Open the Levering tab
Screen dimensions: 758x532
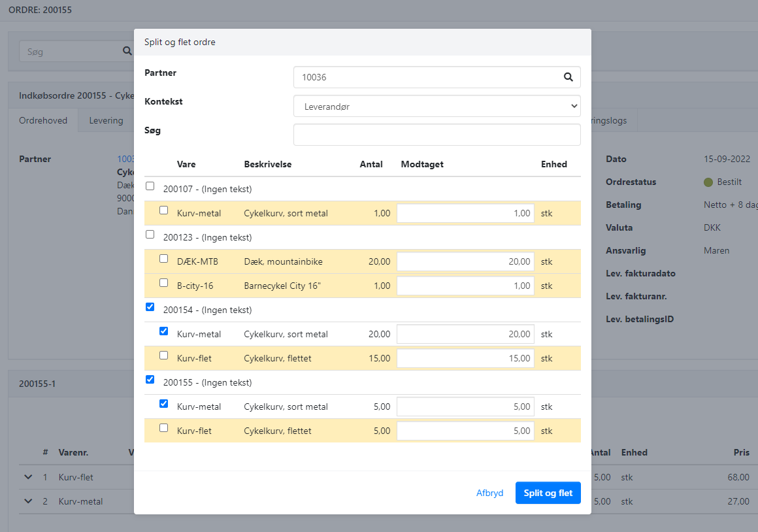[x=106, y=120]
